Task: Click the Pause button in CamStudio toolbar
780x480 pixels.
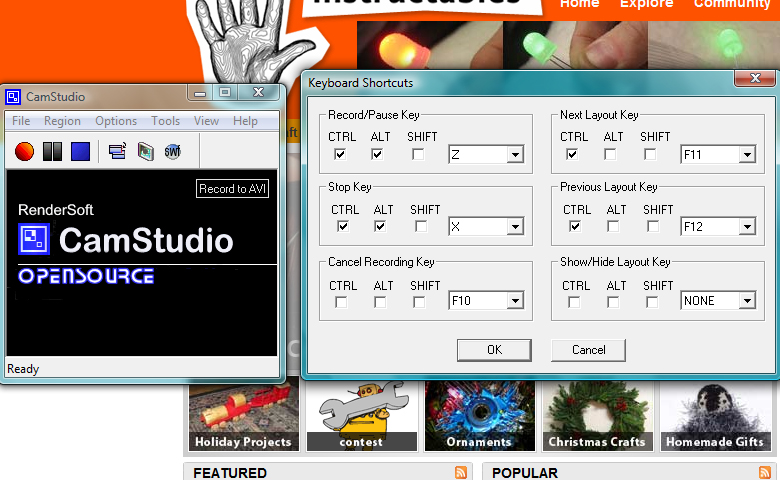Action: tap(52, 151)
